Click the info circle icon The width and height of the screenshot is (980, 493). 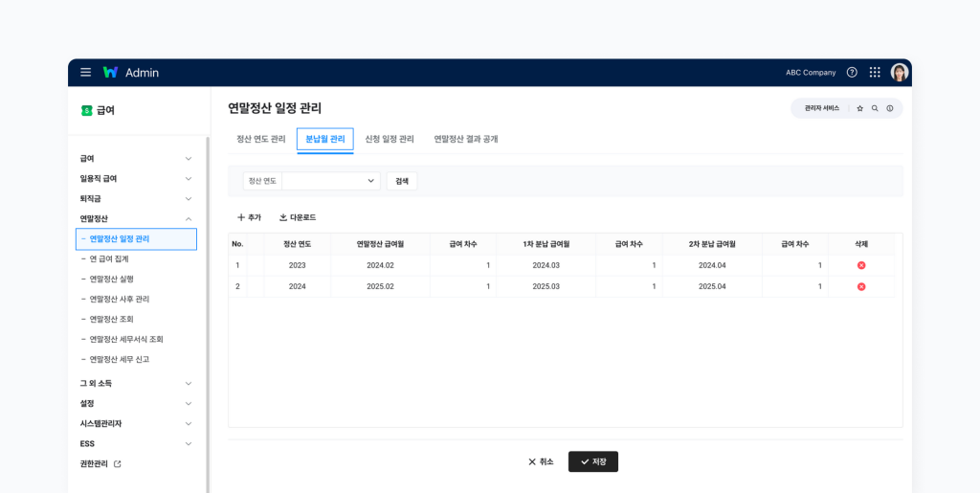pos(890,108)
